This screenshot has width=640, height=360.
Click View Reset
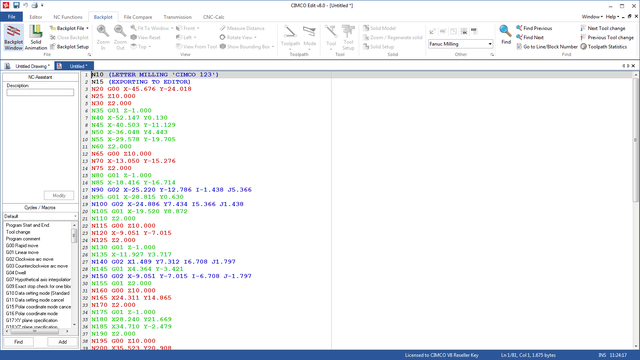click(145, 38)
